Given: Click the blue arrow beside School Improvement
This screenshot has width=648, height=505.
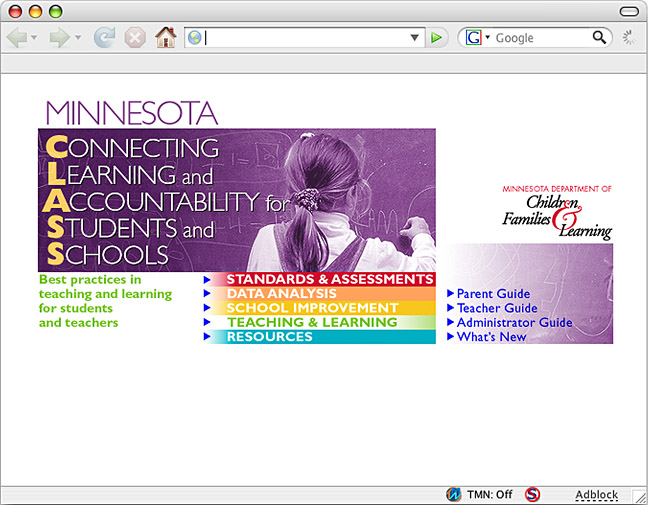Looking at the screenshot, I should click(207, 308).
